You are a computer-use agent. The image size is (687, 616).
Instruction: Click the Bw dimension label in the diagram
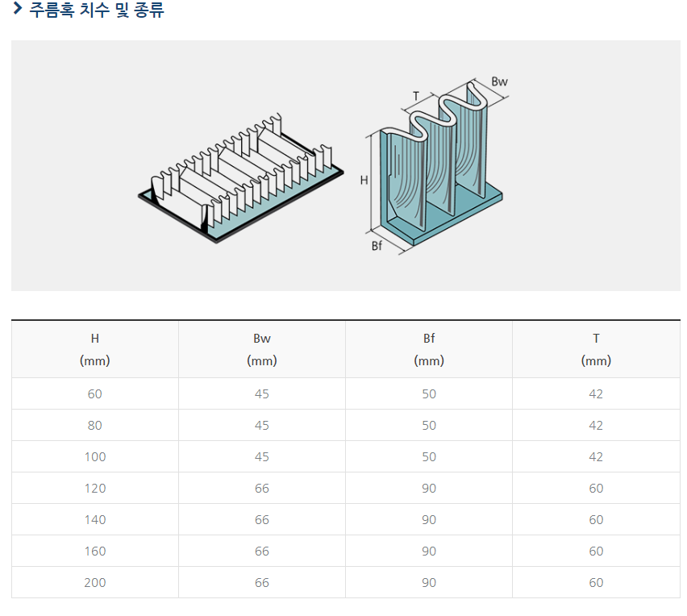499,81
